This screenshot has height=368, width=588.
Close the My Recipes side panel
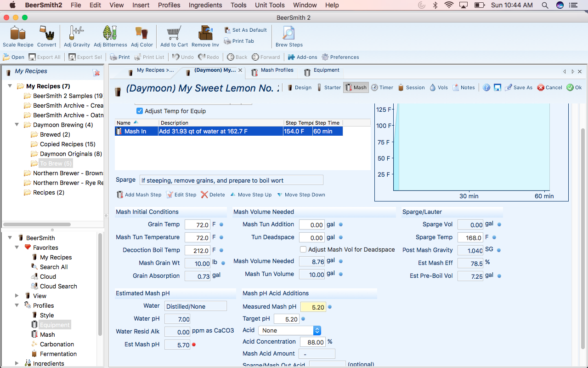[96, 73]
